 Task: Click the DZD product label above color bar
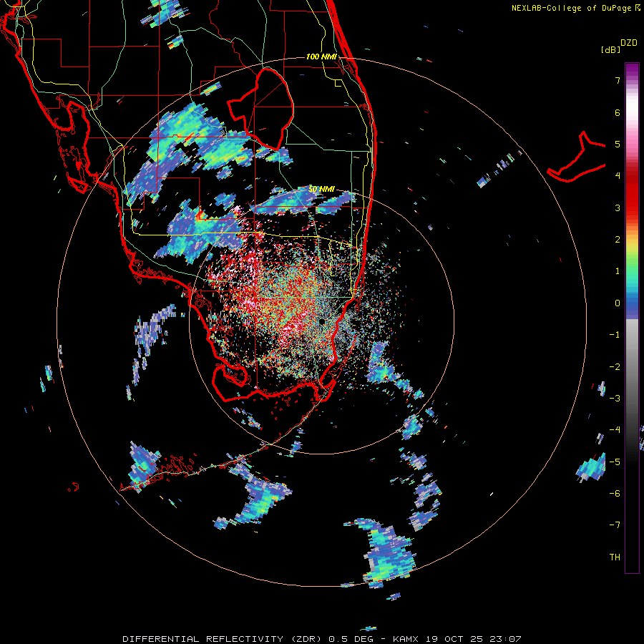click(629, 43)
